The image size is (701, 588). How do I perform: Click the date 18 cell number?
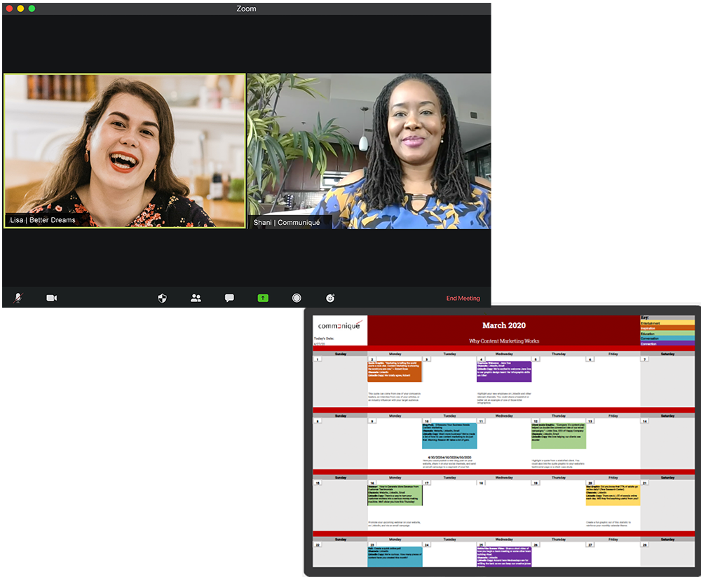click(x=481, y=483)
